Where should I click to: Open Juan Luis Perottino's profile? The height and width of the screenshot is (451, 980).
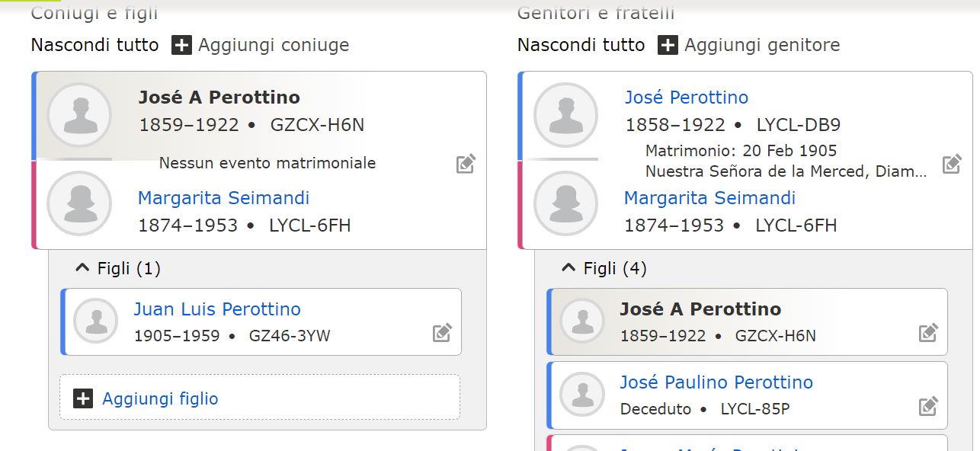217,309
